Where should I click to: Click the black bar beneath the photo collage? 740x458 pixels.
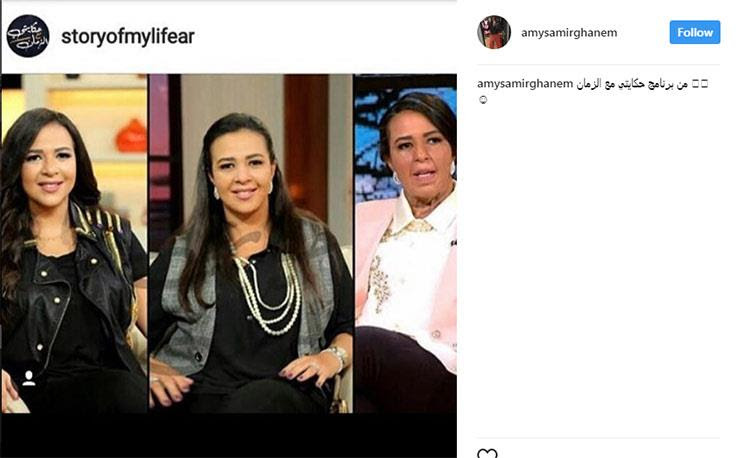(229, 435)
